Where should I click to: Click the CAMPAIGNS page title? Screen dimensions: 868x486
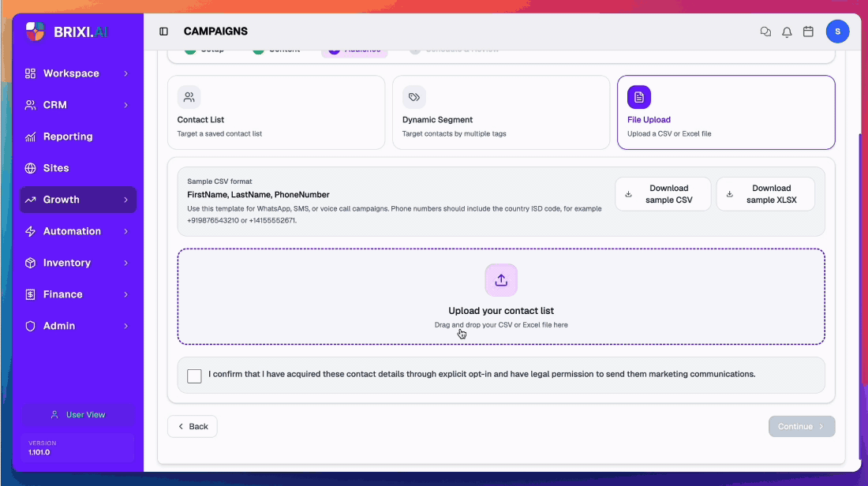tap(216, 32)
